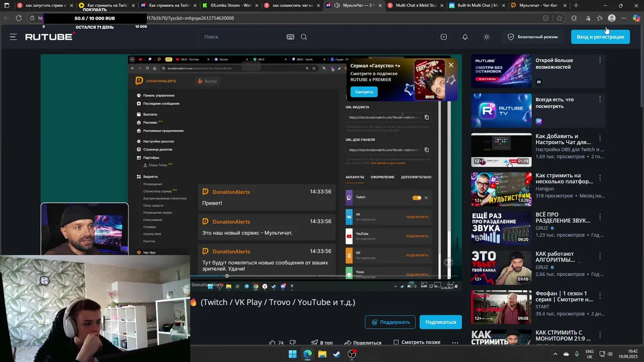Add page to favorites star icon
Image resolution: width=644 pixels, height=362 pixels.
(x=559, y=18)
